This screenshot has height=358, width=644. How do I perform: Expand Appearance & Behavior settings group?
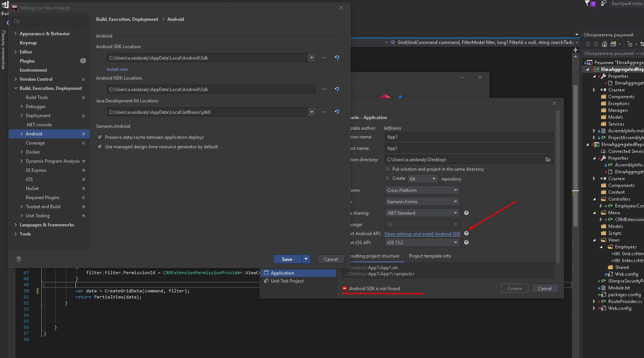click(16, 34)
